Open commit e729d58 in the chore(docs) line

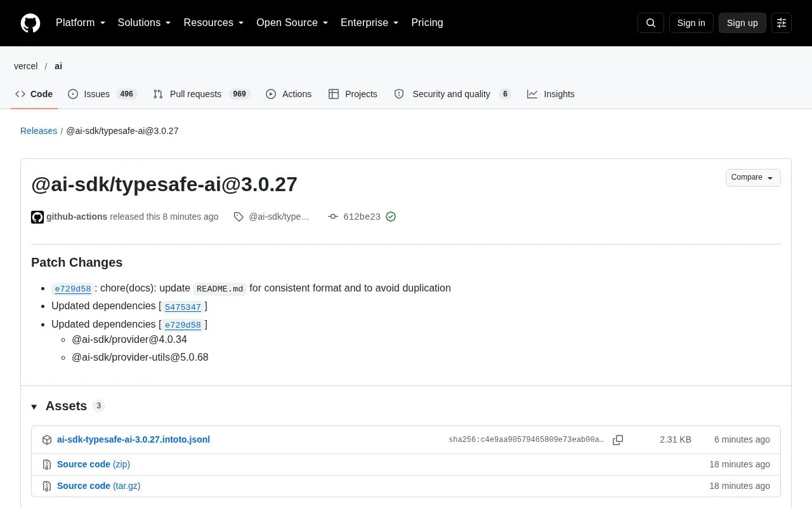73,289
